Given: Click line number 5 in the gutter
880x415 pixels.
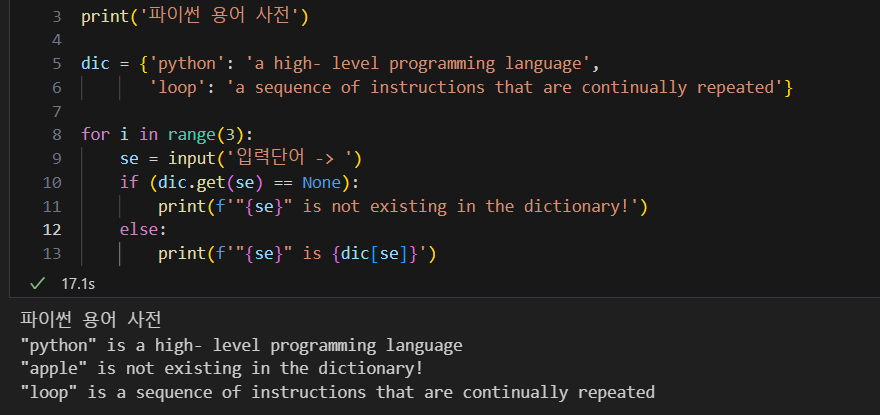Looking at the screenshot, I should (57, 63).
